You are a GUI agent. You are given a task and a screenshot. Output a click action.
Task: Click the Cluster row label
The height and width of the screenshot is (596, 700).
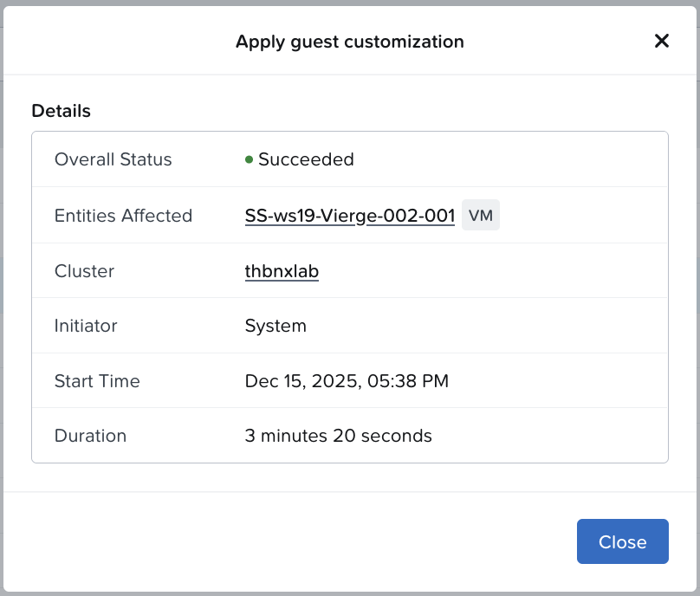point(84,271)
